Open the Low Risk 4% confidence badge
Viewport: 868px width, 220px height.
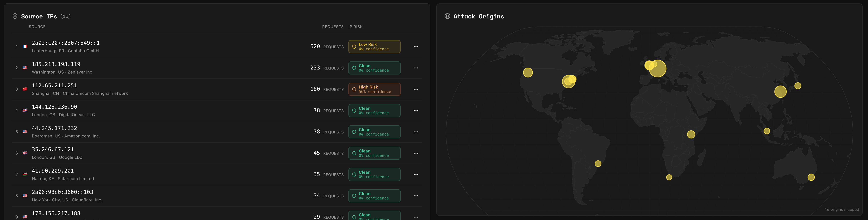374,47
